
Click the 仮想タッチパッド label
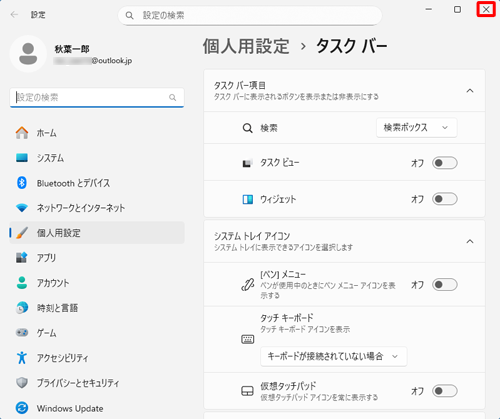(288, 386)
